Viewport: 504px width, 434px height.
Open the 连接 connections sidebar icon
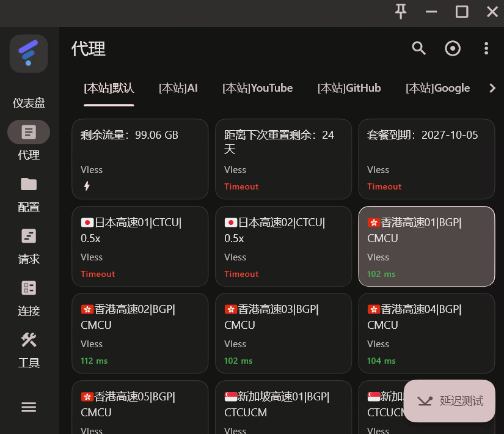pyautogui.click(x=29, y=288)
